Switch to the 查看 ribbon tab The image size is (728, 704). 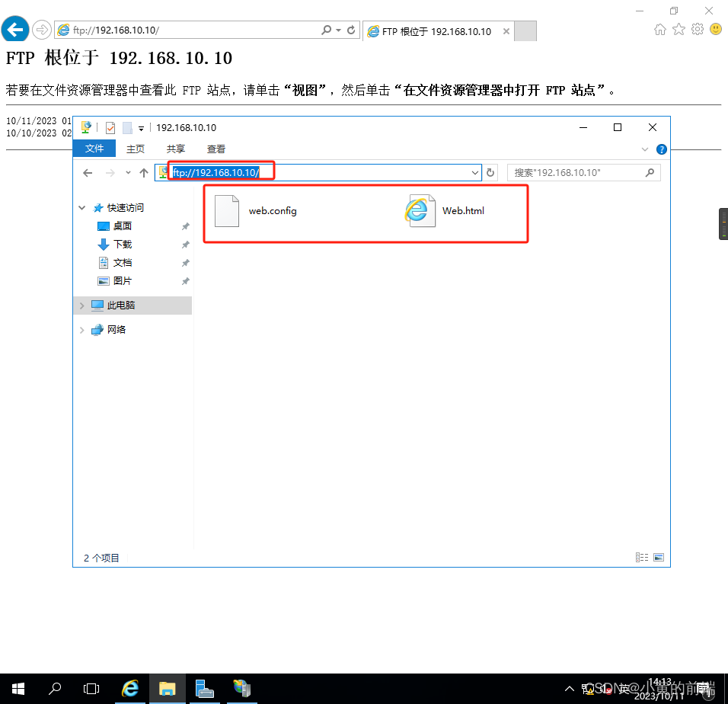point(216,149)
